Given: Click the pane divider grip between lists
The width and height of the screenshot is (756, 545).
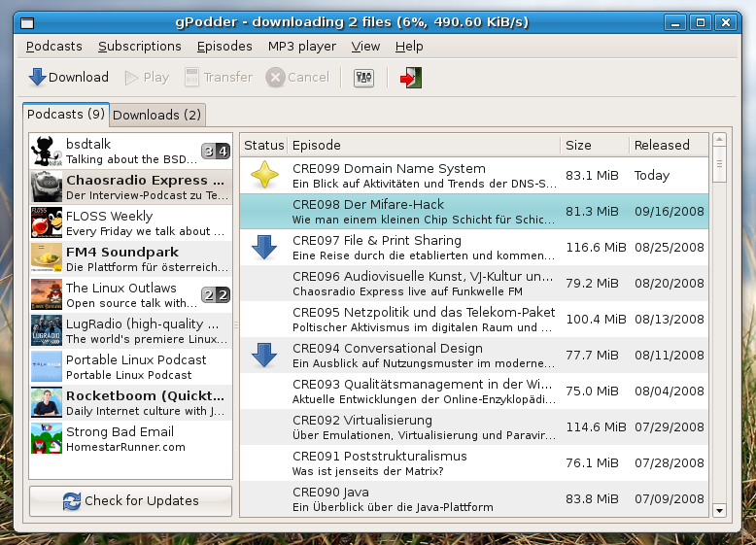Looking at the screenshot, I should pos(236,325).
